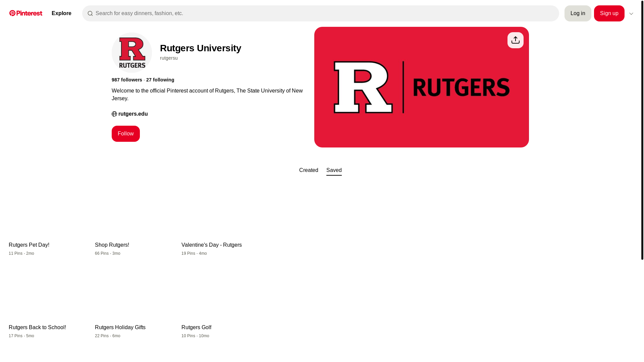Switch to the Created tab
The height and width of the screenshot is (362, 644).
point(309,170)
